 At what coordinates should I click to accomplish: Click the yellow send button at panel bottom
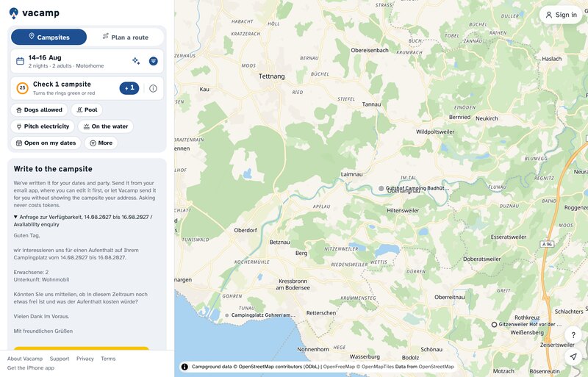point(82,348)
